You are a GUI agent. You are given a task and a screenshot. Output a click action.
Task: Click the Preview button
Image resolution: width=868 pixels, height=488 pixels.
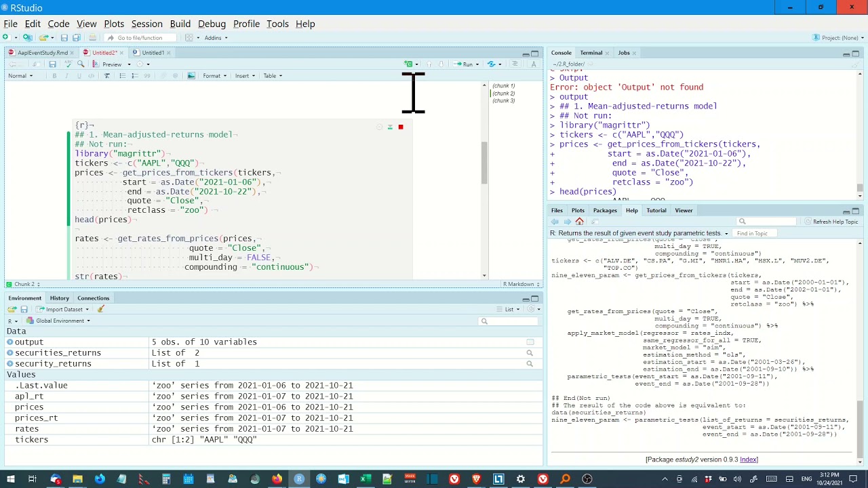(x=108, y=64)
